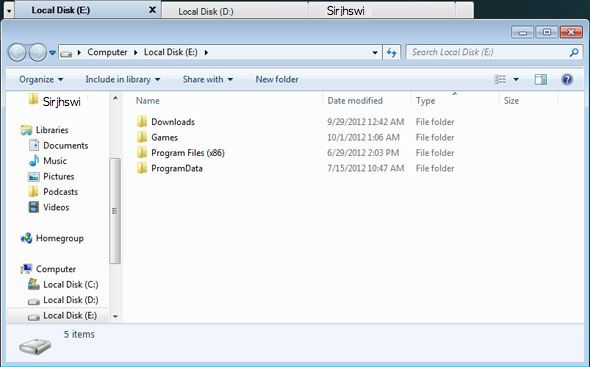Image resolution: width=590 pixels, height=367 pixels.
Task: Switch to the Sirjhswi tab
Action: point(382,11)
